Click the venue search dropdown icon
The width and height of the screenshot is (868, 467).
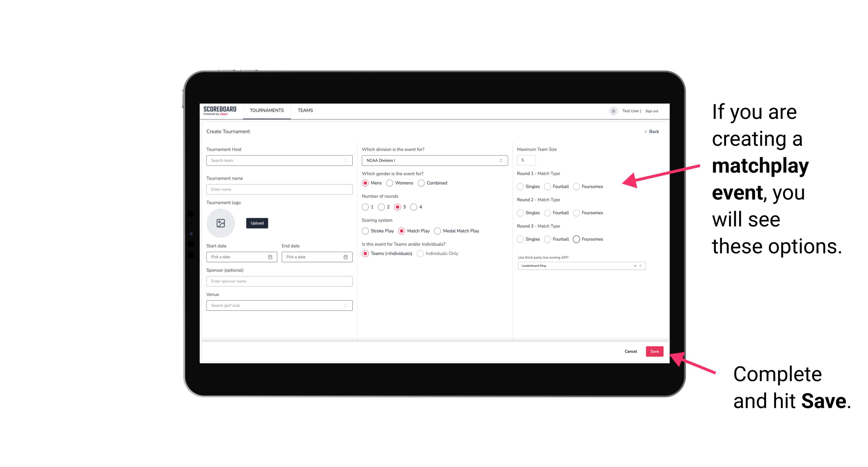[x=345, y=305]
